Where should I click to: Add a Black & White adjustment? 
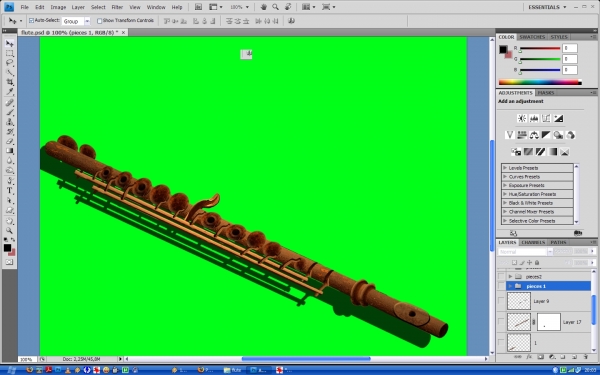point(546,135)
